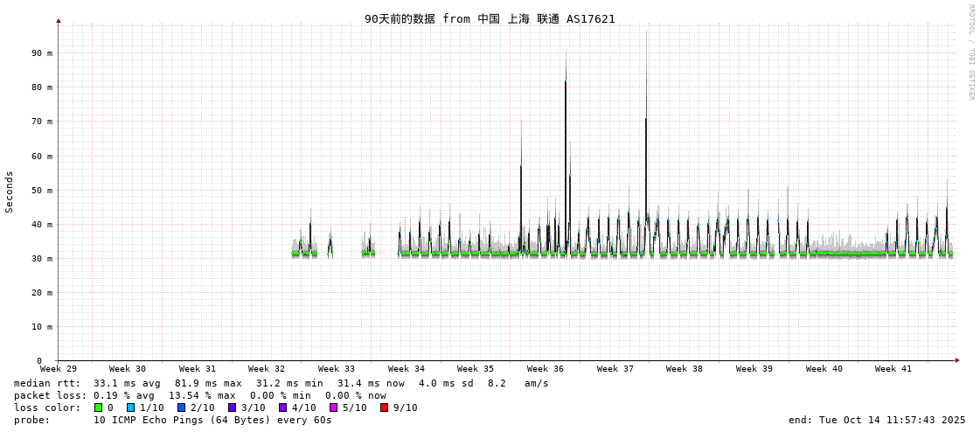Click the 30 m y-axis tick label
This screenshot has height=432, width=980.
[42, 259]
